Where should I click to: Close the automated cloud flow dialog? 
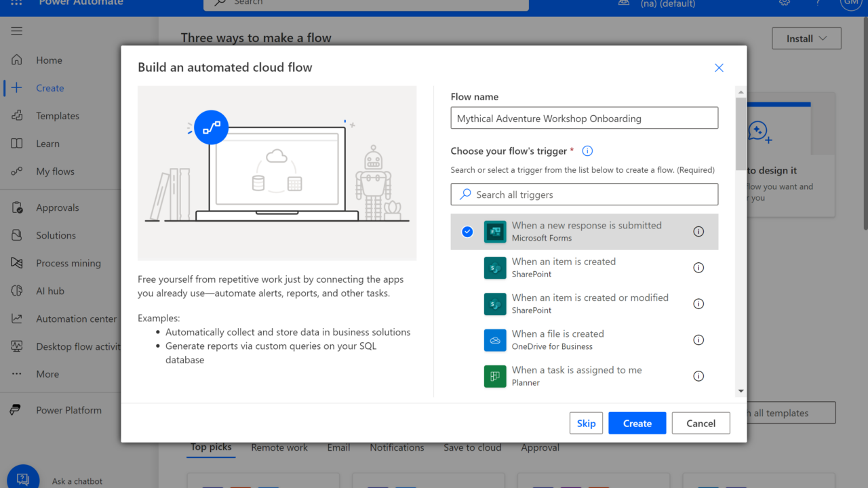coord(719,68)
